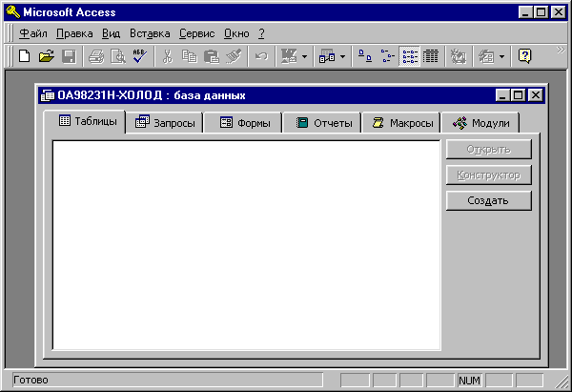Open the Сервис menu
Image resolution: width=572 pixels, height=392 pixels.
coord(197,33)
